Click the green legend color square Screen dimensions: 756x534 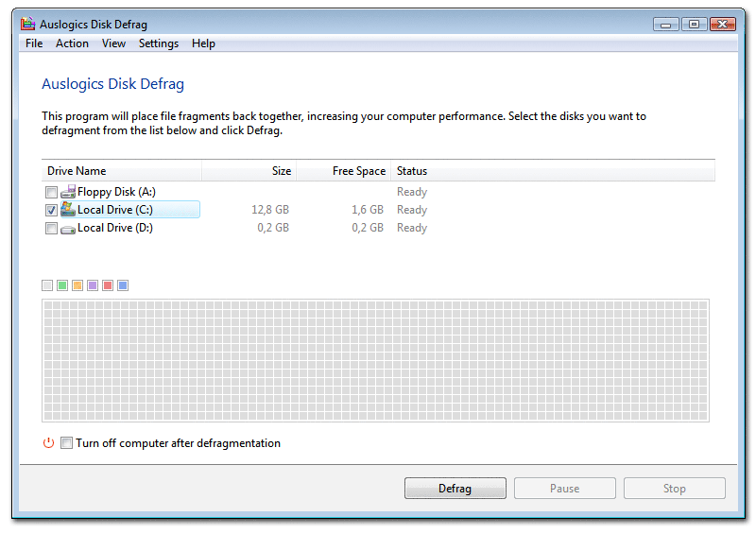click(62, 285)
